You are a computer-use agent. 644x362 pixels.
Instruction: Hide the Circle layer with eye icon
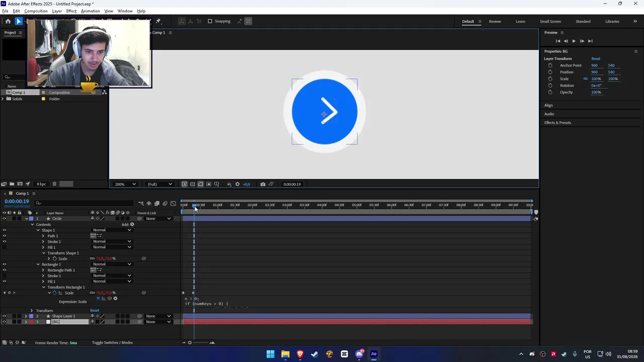coord(5,219)
